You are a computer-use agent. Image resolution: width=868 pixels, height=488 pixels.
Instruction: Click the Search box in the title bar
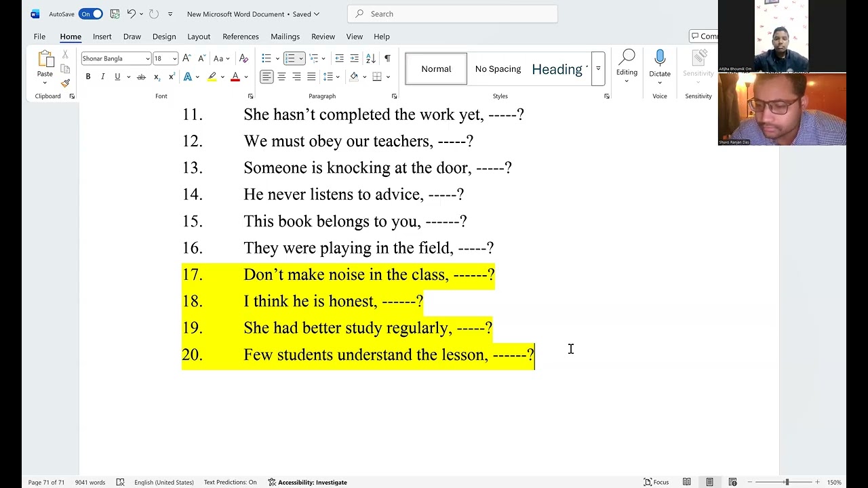pyautogui.click(x=452, y=14)
